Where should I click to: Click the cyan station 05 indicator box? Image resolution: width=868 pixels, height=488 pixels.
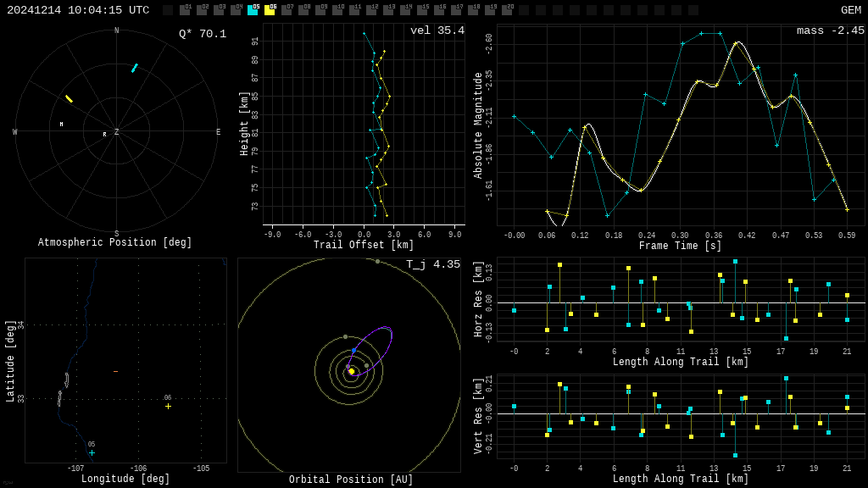pos(253,10)
